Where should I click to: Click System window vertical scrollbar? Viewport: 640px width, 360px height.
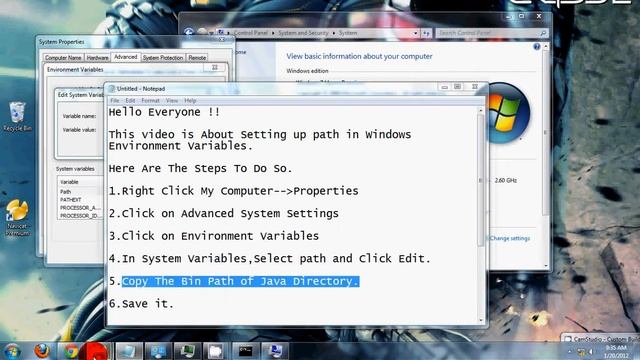click(x=546, y=133)
